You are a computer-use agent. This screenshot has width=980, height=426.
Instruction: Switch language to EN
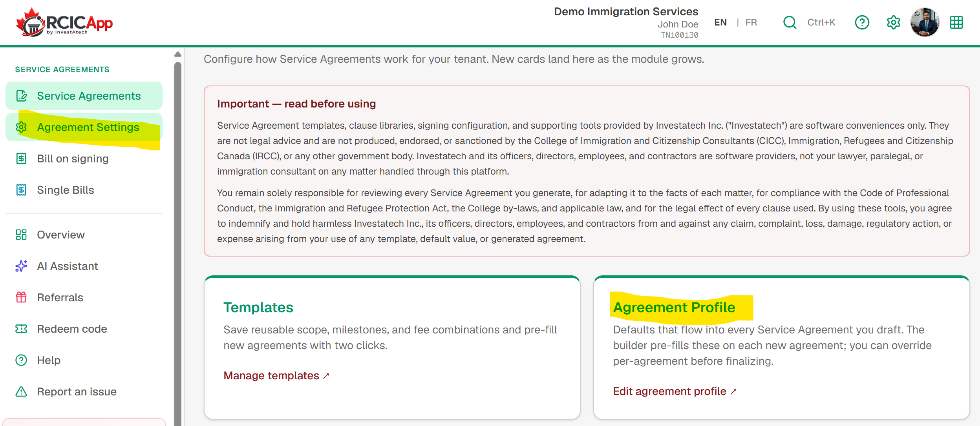click(x=720, y=22)
